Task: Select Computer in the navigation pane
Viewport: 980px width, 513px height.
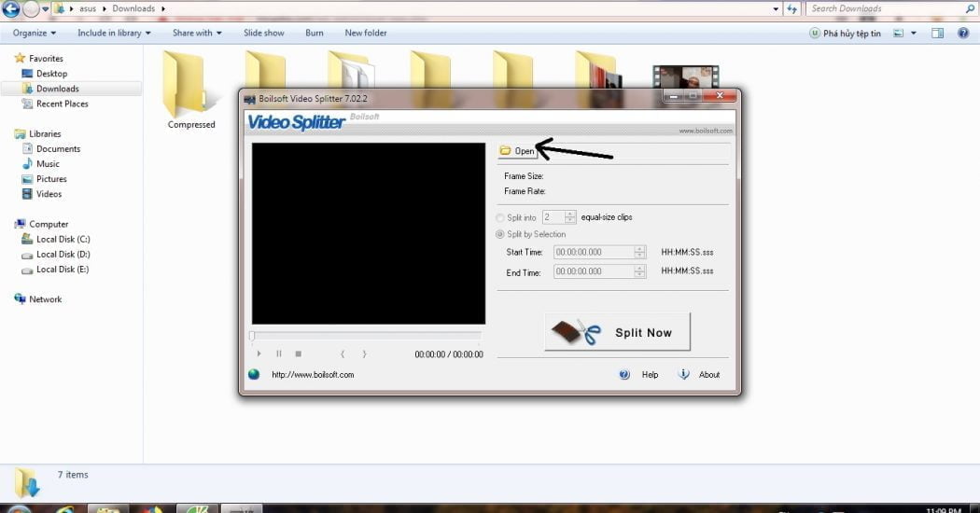Action: (49, 224)
